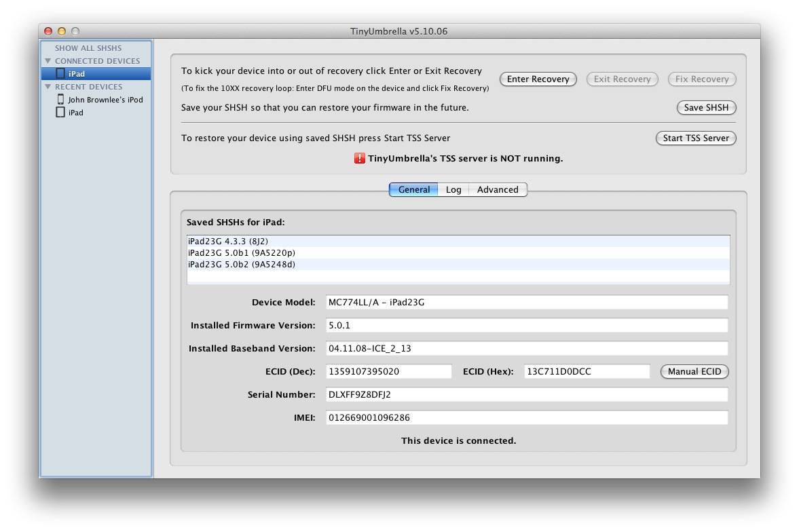Click the red TSS server warning icon
The image size is (799, 532).
(x=360, y=158)
